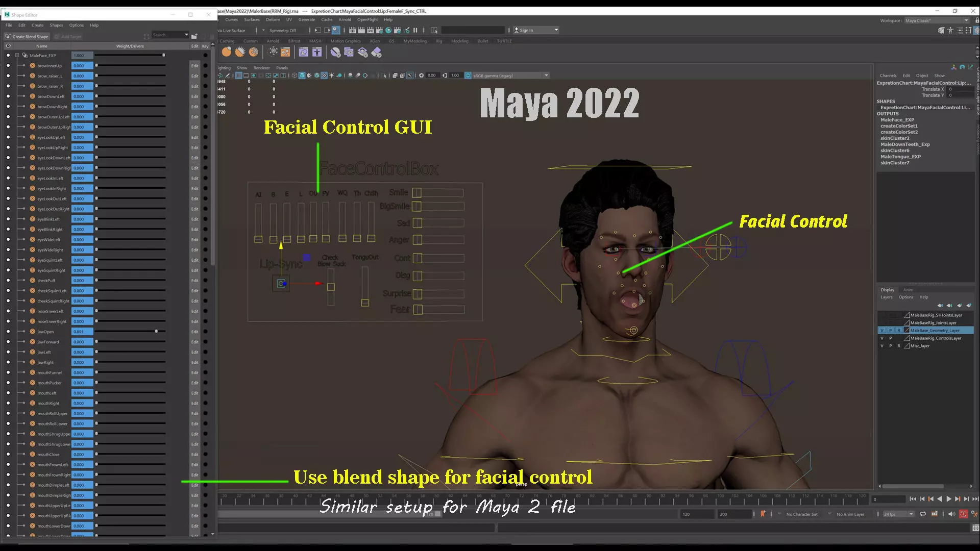Toggle V visibility on MaleBase_Geometry_Layer
The height and width of the screenshot is (551, 980).
coord(881,331)
